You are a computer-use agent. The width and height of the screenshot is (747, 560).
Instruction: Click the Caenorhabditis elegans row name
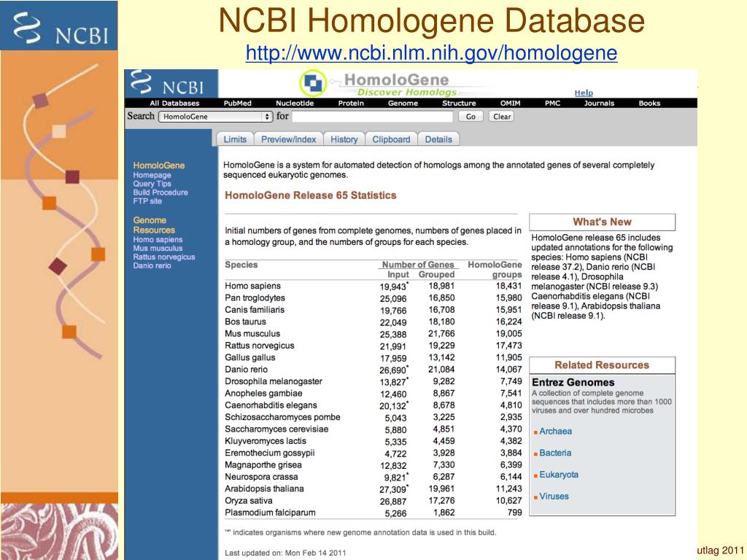click(271, 405)
